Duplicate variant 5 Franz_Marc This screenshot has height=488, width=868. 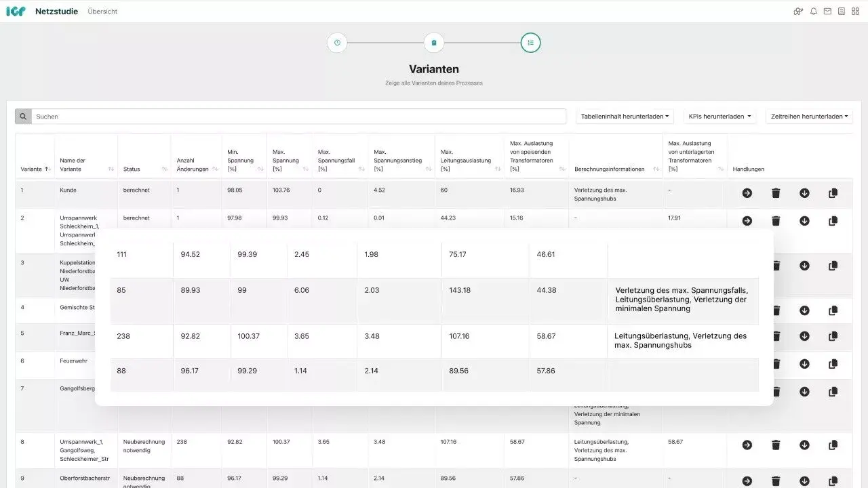point(833,337)
